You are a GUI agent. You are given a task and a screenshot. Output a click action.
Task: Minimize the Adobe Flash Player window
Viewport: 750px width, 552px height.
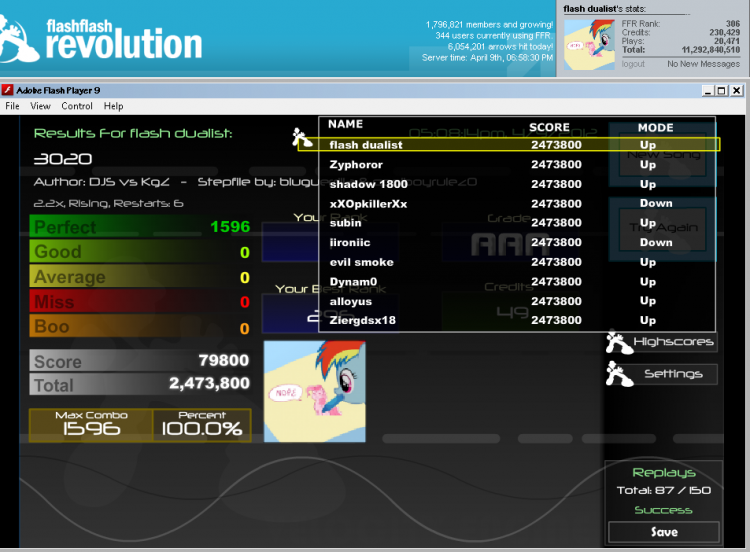click(x=708, y=90)
